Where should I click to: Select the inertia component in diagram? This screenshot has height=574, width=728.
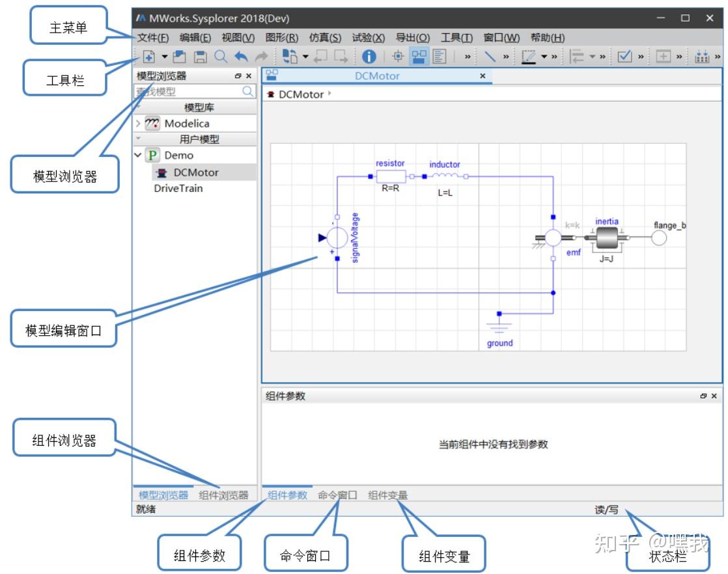(x=606, y=238)
